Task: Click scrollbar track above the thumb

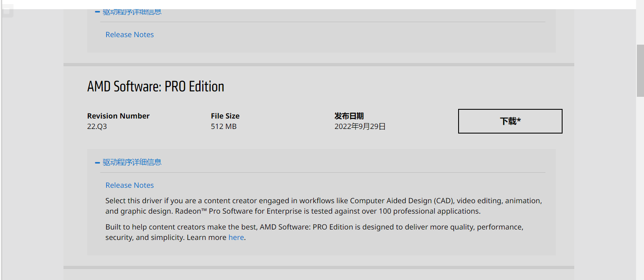Action: (640, 25)
